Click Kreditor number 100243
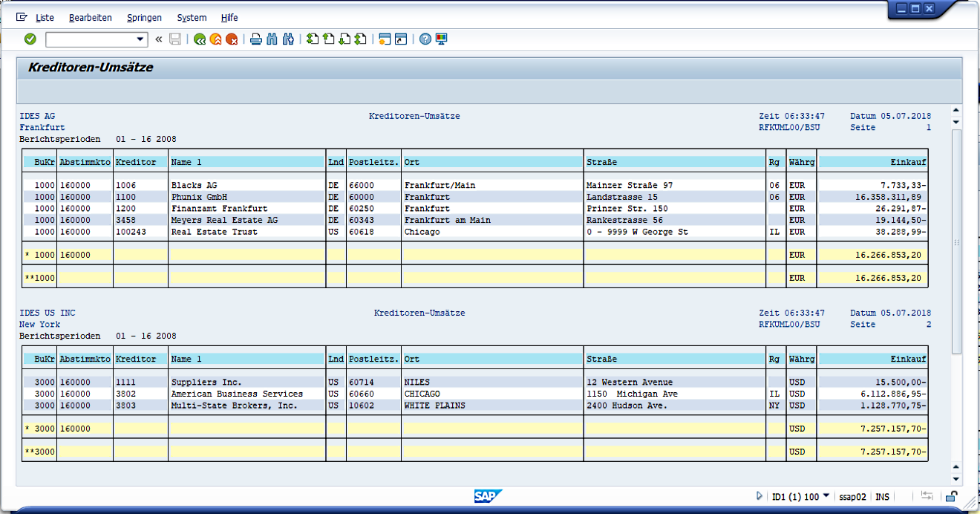The image size is (980, 514). point(131,232)
